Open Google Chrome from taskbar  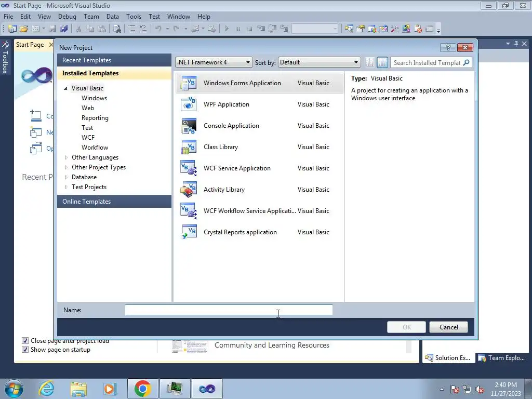pos(142,389)
